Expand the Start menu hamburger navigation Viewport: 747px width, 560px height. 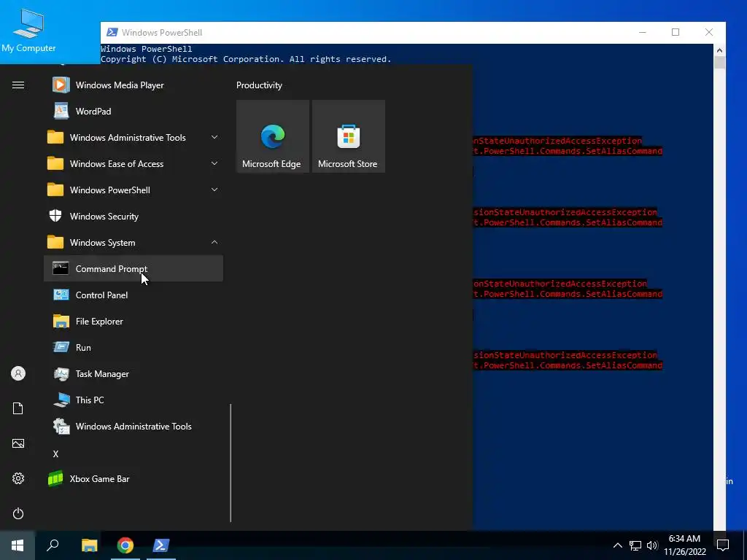click(x=18, y=85)
